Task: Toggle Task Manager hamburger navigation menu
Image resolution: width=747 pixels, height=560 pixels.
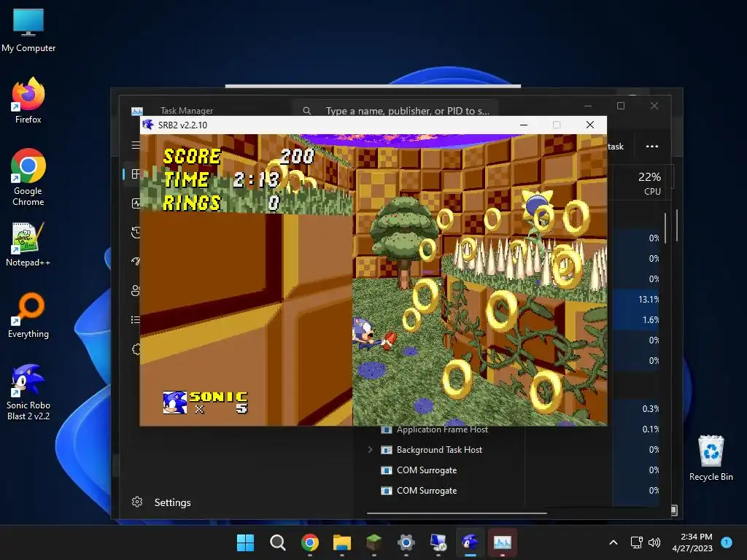Action: (136, 145)
